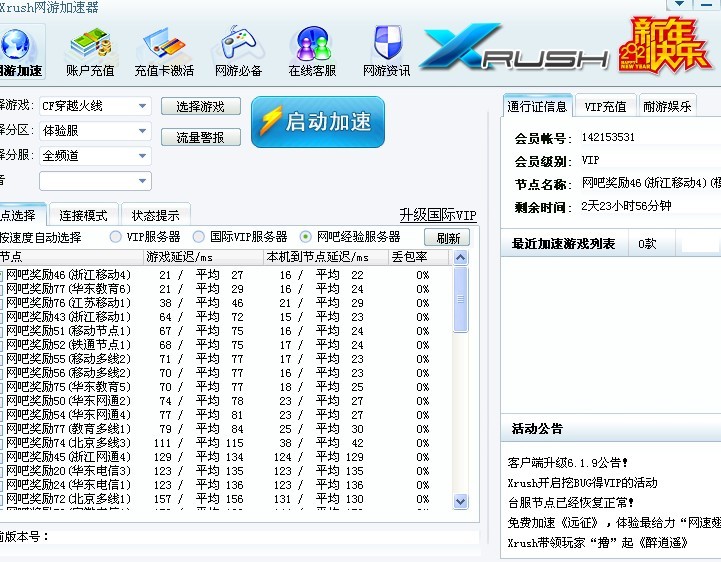Sort by 游戏延迟/ms column header

click(x=204, y=257)
